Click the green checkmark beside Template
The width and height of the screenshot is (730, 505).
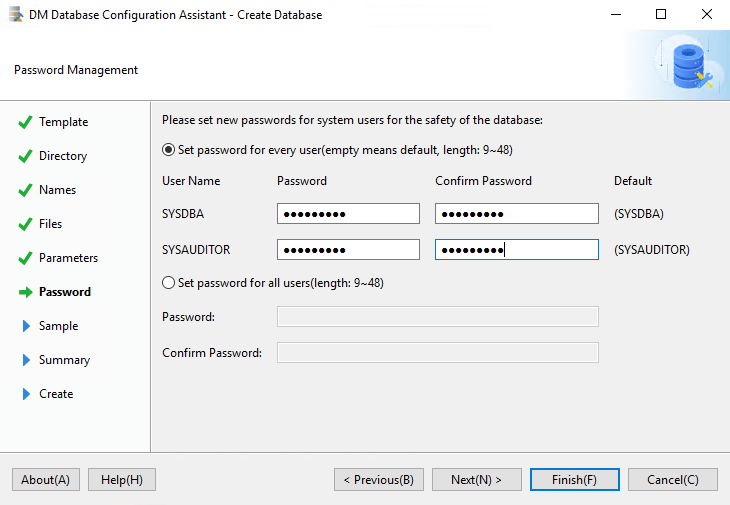(25, 122)
